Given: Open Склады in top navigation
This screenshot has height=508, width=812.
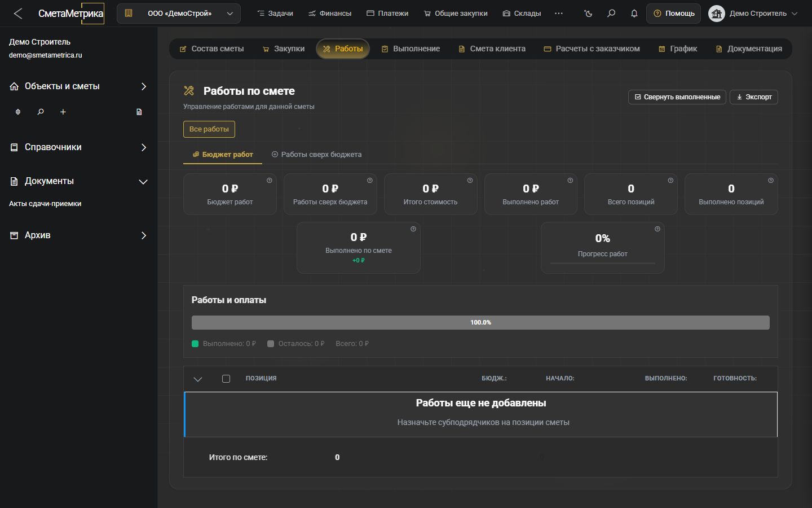Looking at the screenshot, I should coord(522,14).
